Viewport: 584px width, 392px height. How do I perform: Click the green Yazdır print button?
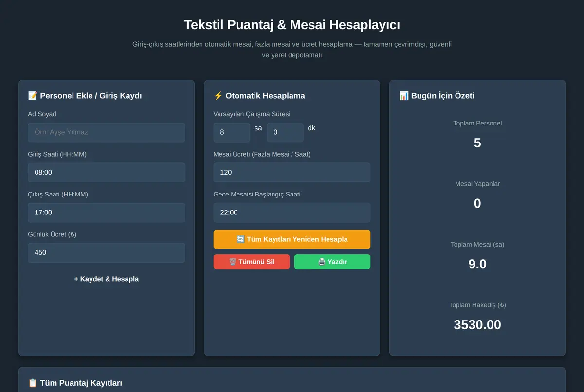tap(332, 262)
